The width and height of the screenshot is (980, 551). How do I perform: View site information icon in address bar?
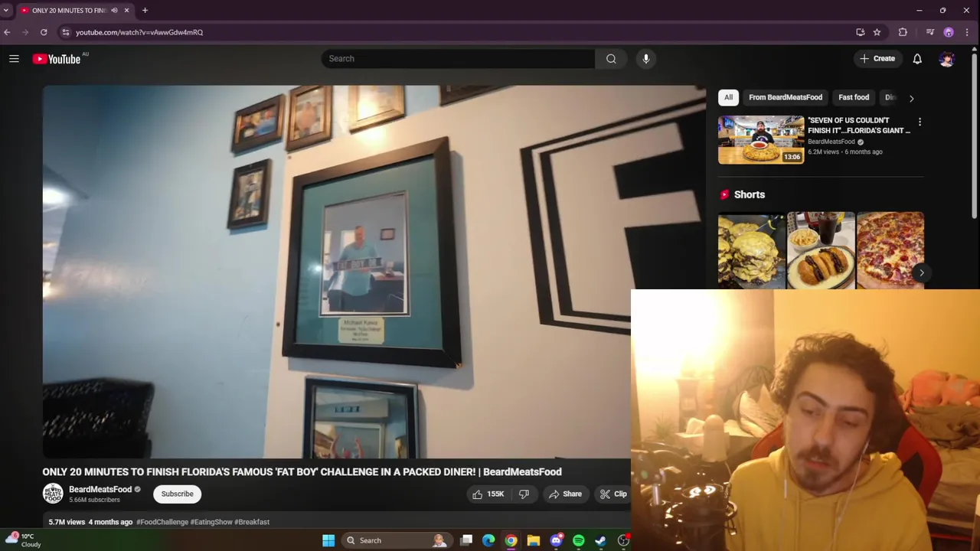pyautogui.click(x=66, y=32)
